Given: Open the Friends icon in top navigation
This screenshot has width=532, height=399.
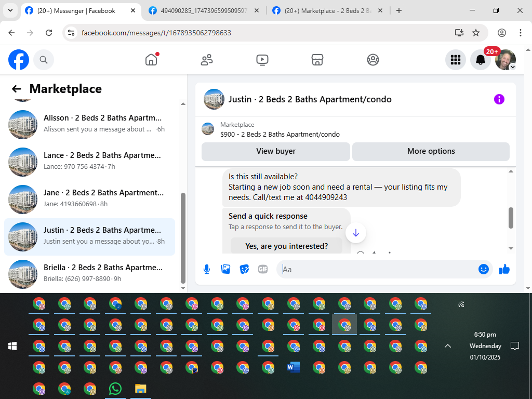Looking at the screenshot, I should coord(207,60).
